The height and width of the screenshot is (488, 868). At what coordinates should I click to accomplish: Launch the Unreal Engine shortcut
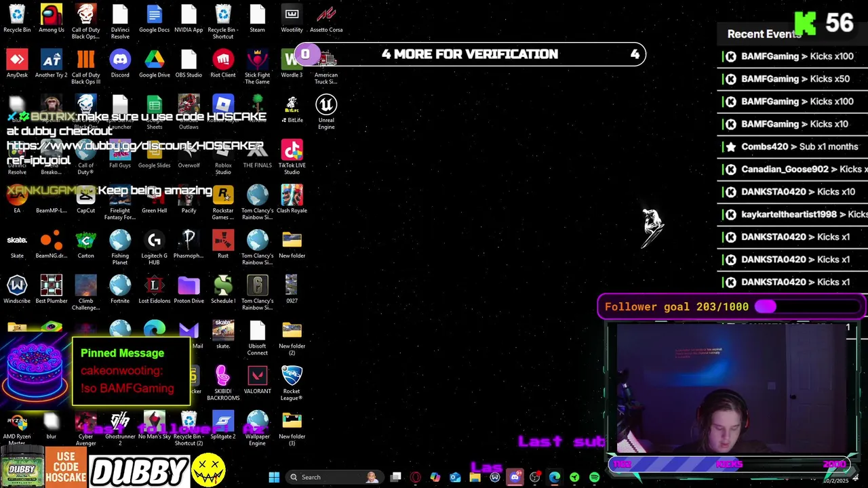[x=326, y=112]
